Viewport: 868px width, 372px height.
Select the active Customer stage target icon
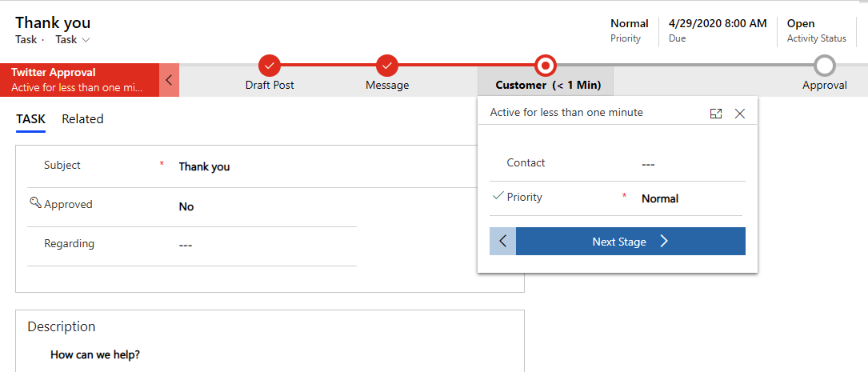[x=546, y=66]
